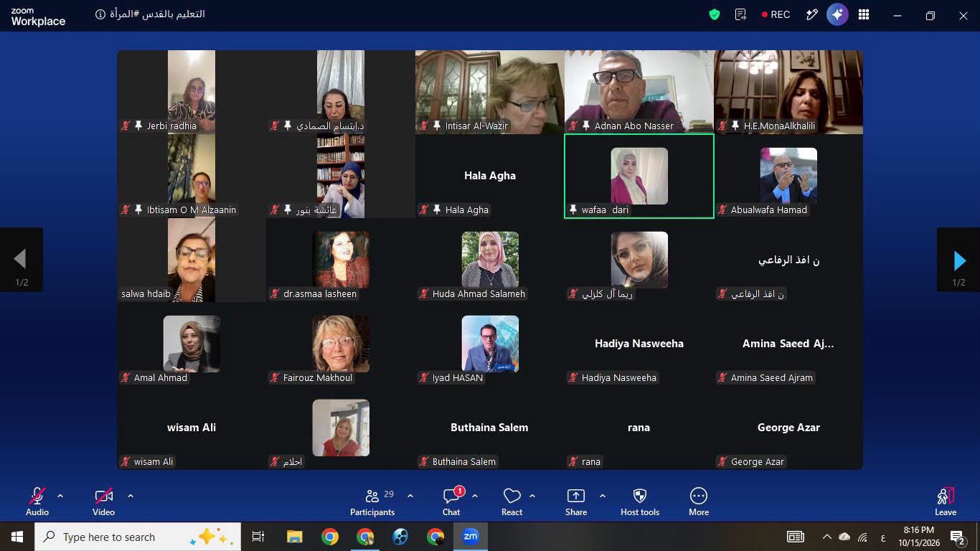
Task: Click the green encryption shield icon
Action: [x=715, y=14]
